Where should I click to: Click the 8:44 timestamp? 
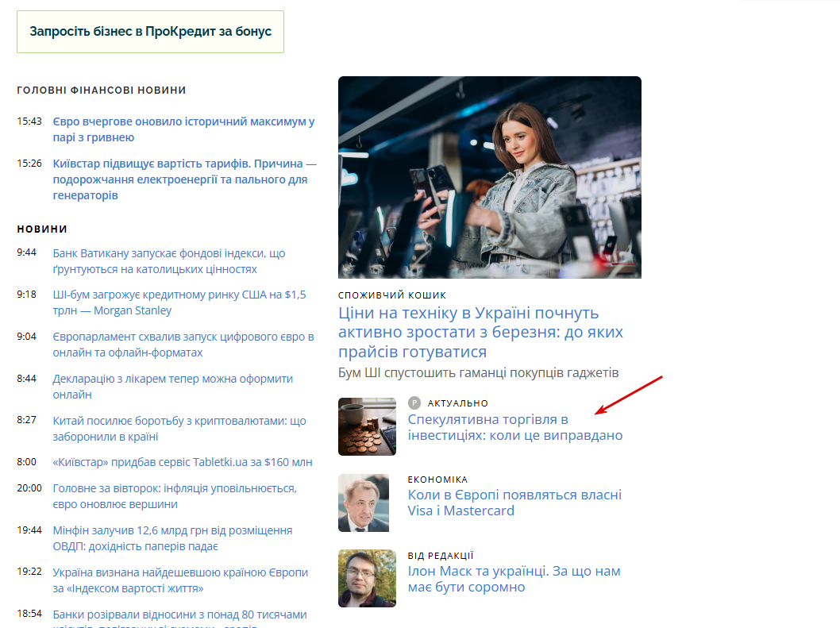coord(26,378)
